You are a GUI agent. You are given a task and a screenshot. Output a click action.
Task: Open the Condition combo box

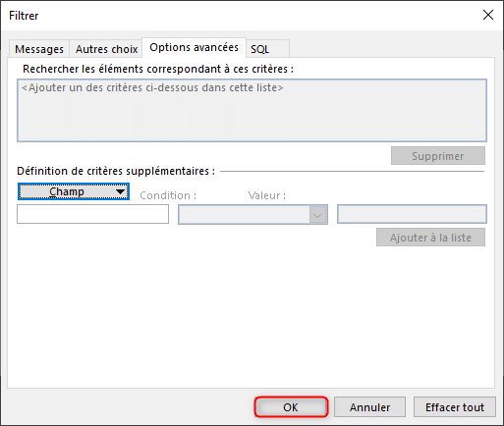(252, 215)
